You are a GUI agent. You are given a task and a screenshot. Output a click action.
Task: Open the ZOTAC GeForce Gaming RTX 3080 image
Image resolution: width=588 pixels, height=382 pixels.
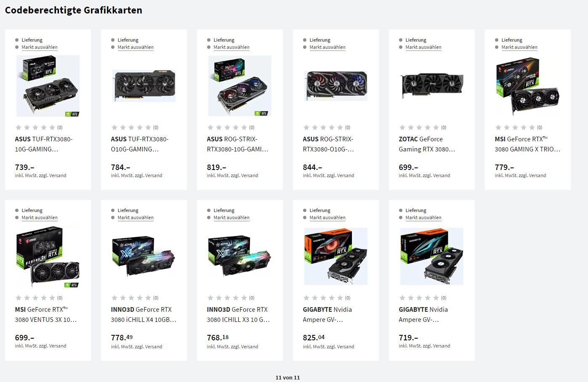click(432, 86)
